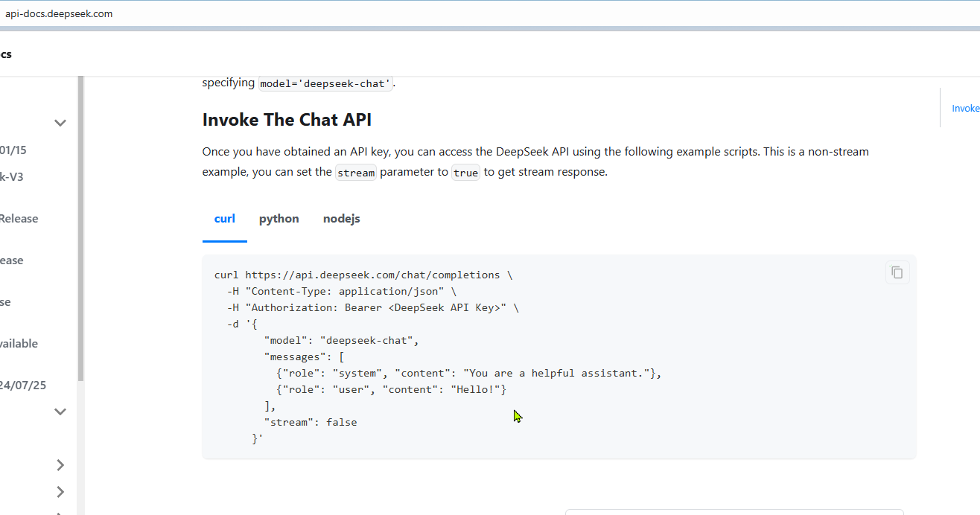Copy the curl code block
The width and height of the screenshot is (980, 515).
pos(897,272)
